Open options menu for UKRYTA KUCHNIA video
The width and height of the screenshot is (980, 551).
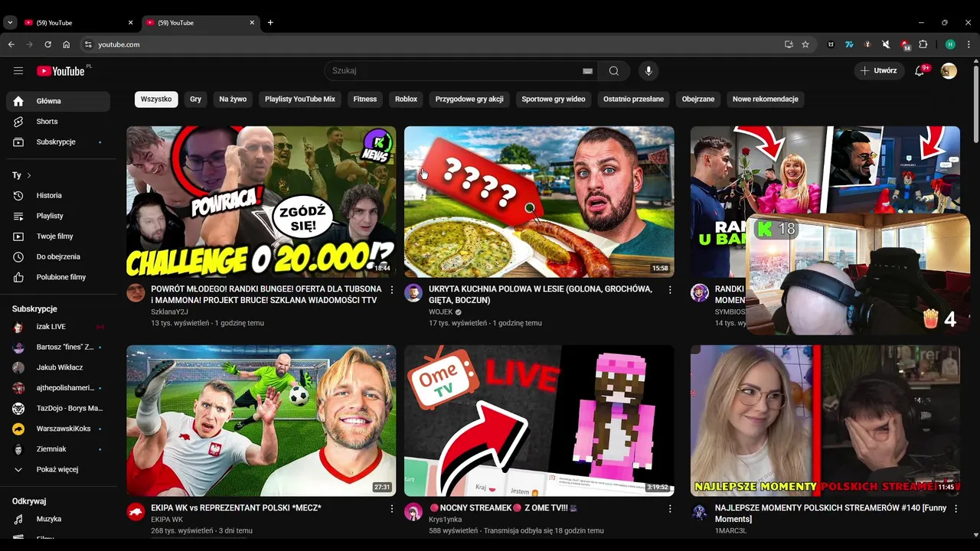(x=670, y=290)
